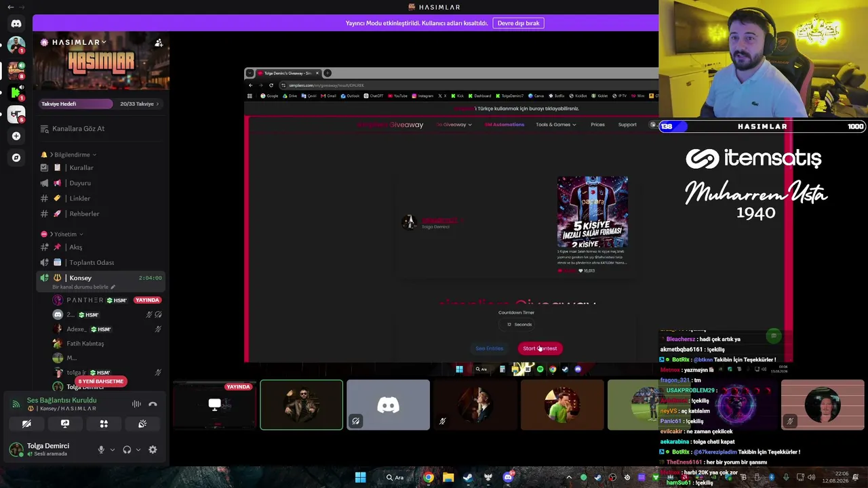868x488 pixels.
Task: Click the giveaway prize jersey image
Action: click(593, 213)
